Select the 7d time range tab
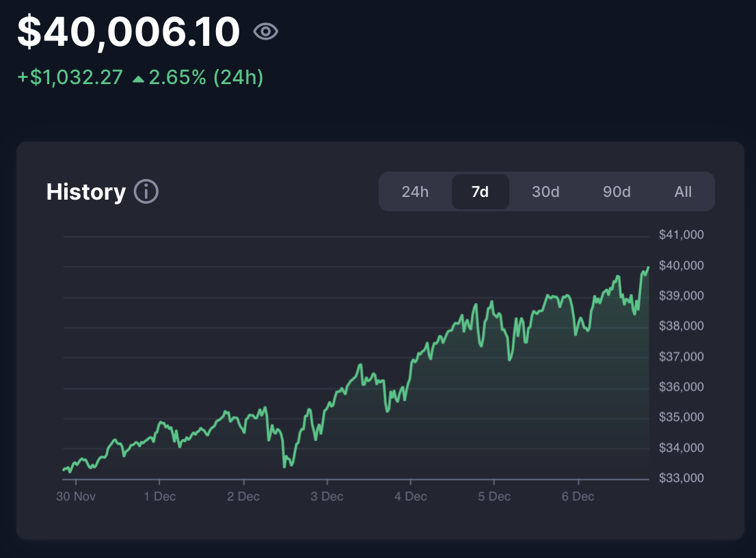The image size is (756, 558). click(481, 191)
